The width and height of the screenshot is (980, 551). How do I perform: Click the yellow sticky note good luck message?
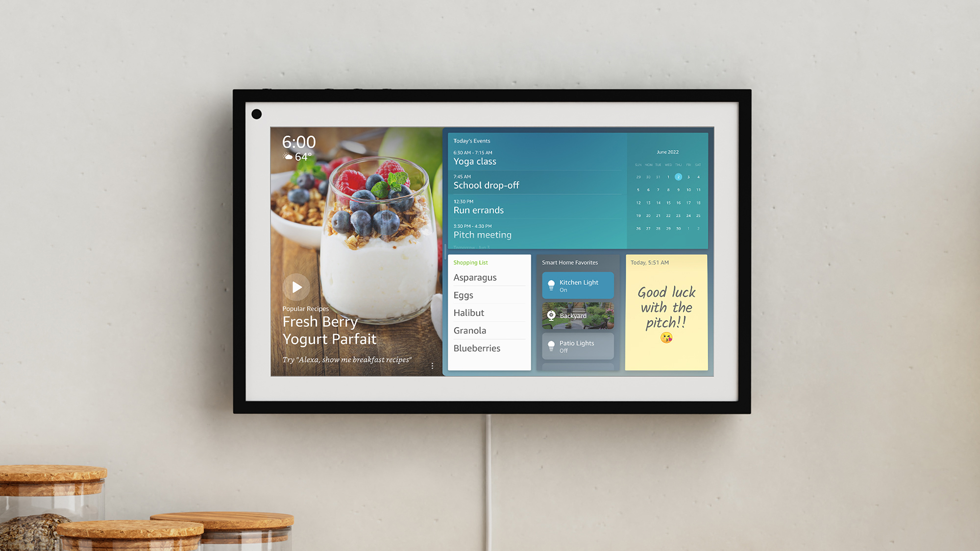click(x=666, y=314)
